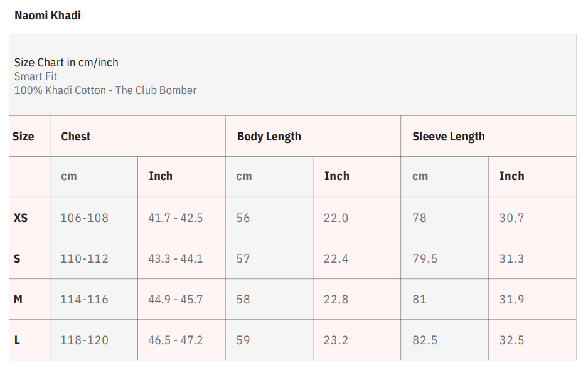Click the Smart Fit text
Image resolution: width=588 pixels, height=368 pixels.
click(x=36, y=76)
